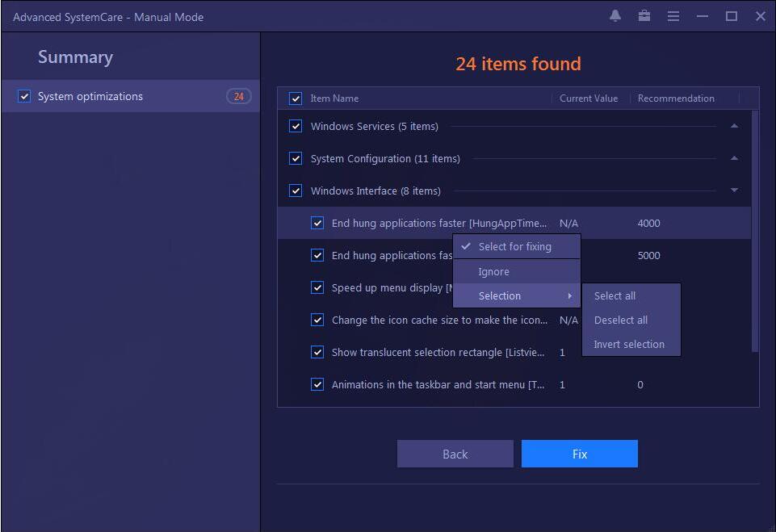Uncheck Windows Interface group checkbox
The image size is (776, 532).
296,191
